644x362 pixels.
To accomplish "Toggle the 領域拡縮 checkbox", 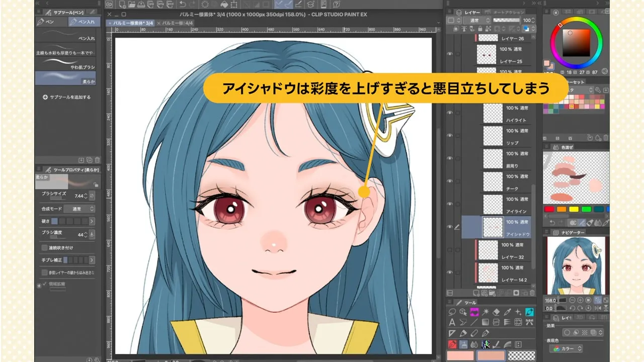I will coord(45,284).
